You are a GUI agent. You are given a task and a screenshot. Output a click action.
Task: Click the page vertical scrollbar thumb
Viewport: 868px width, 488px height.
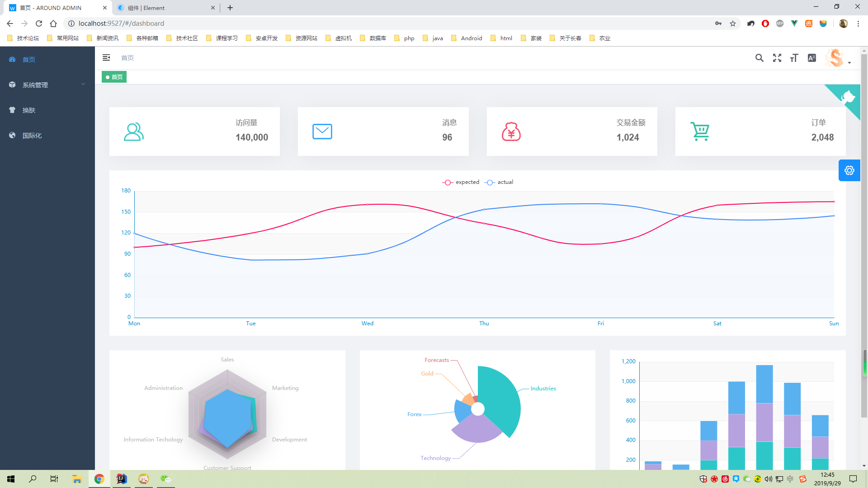click(864, 235)
